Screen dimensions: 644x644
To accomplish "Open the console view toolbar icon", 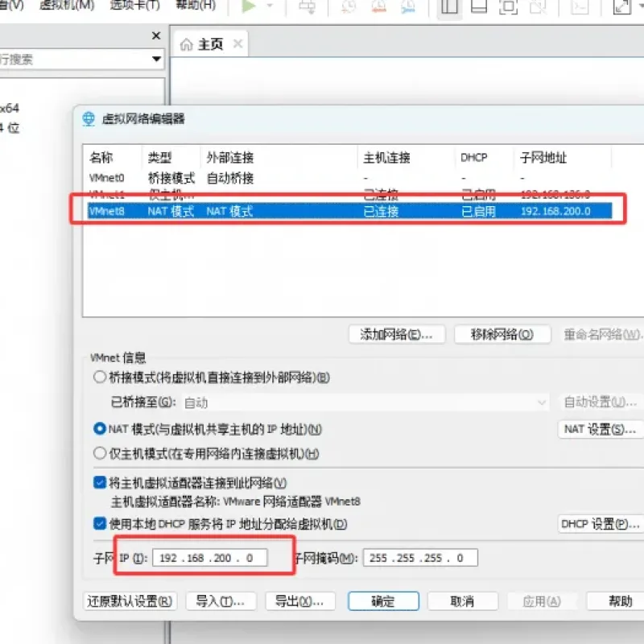I will 580,6.
